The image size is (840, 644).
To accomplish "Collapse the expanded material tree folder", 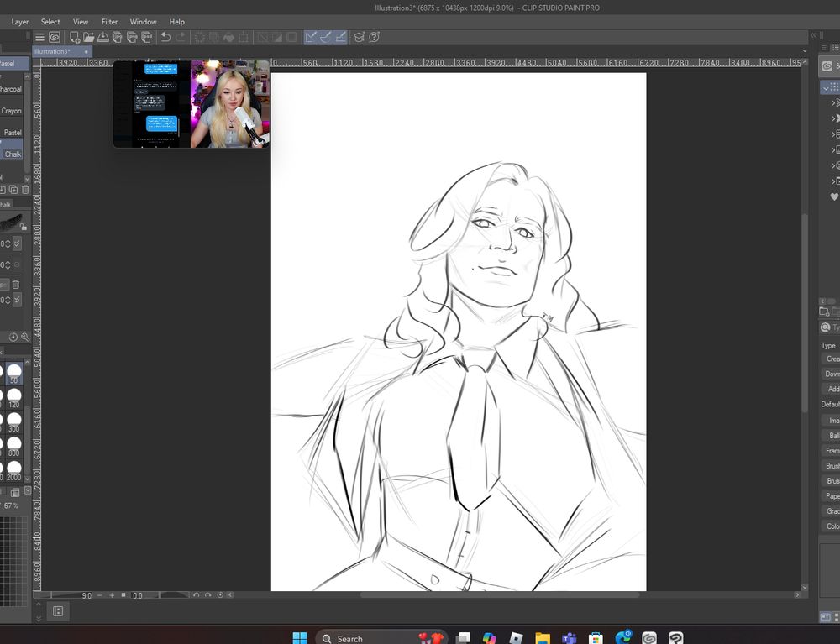I will pyautogui.click(x=826, y=86).
